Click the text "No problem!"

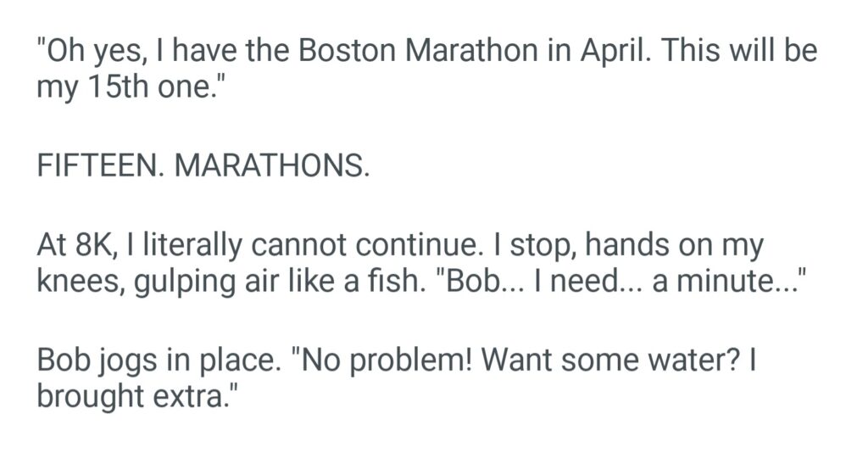(370, 361)
